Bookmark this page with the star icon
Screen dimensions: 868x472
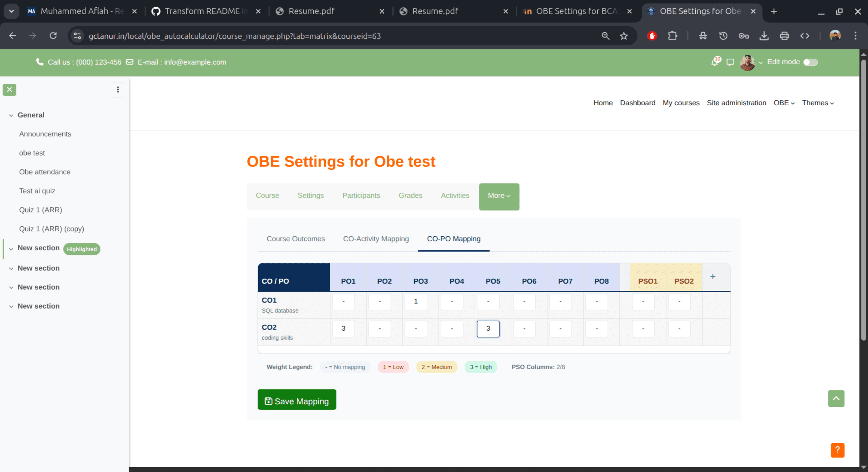(x=624, y=36)
